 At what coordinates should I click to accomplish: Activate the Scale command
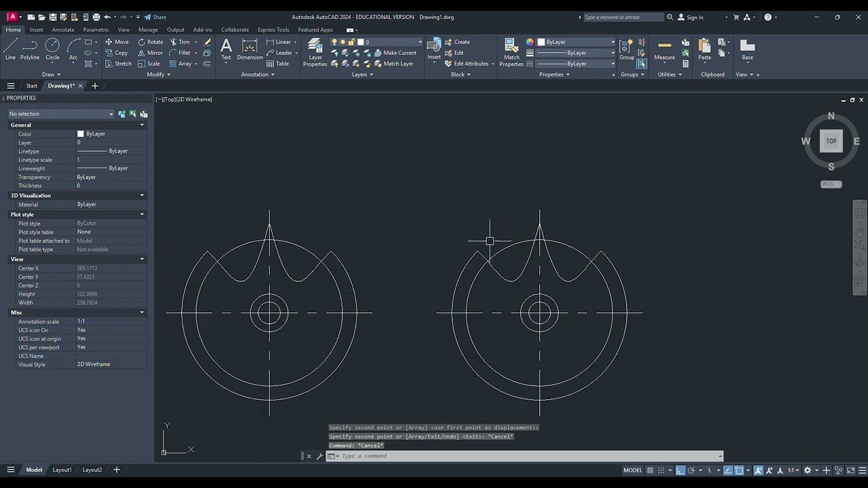pyautogui.click(x=149, y=64)
